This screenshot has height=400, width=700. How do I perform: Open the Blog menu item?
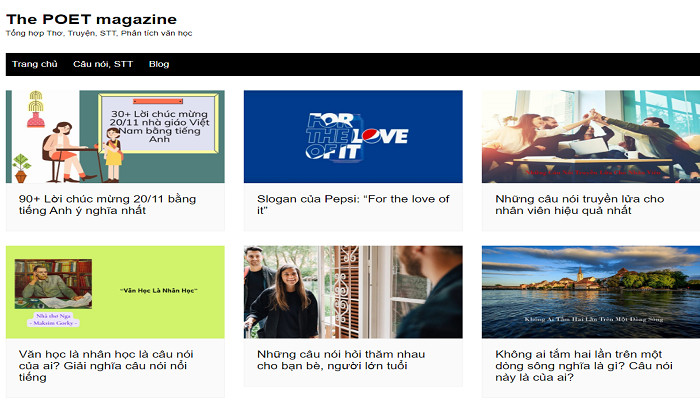[159, 64]
